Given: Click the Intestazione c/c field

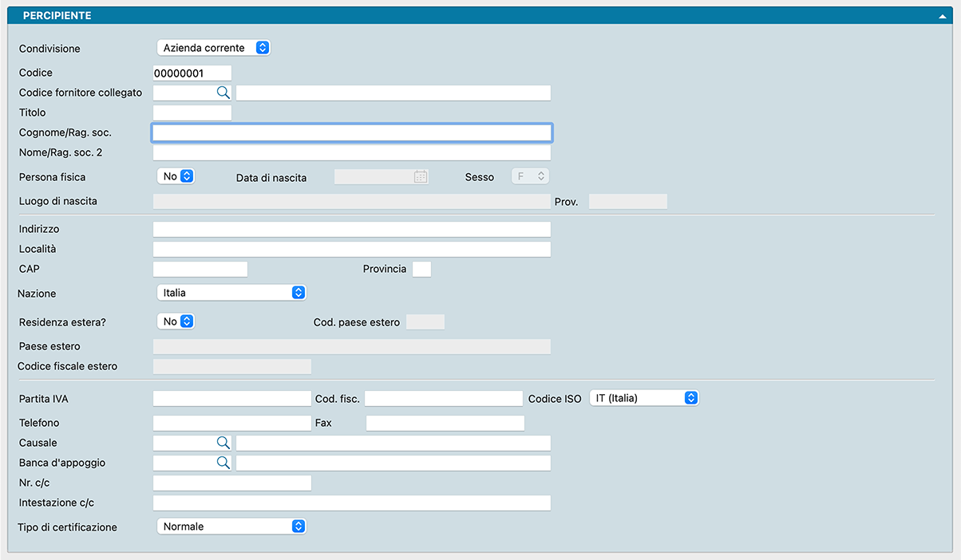Looking at the screenshot, I should (351, 503).
